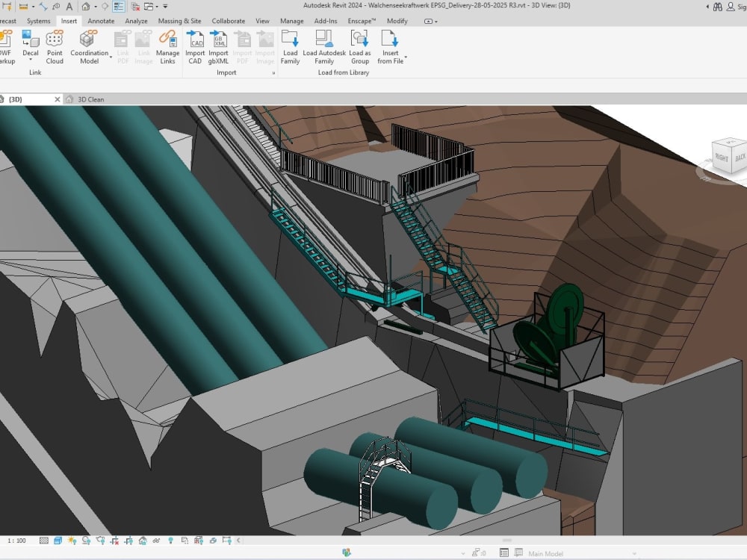
Task: Toggle Temporary View Properties
Action: (x=185, y=541)
